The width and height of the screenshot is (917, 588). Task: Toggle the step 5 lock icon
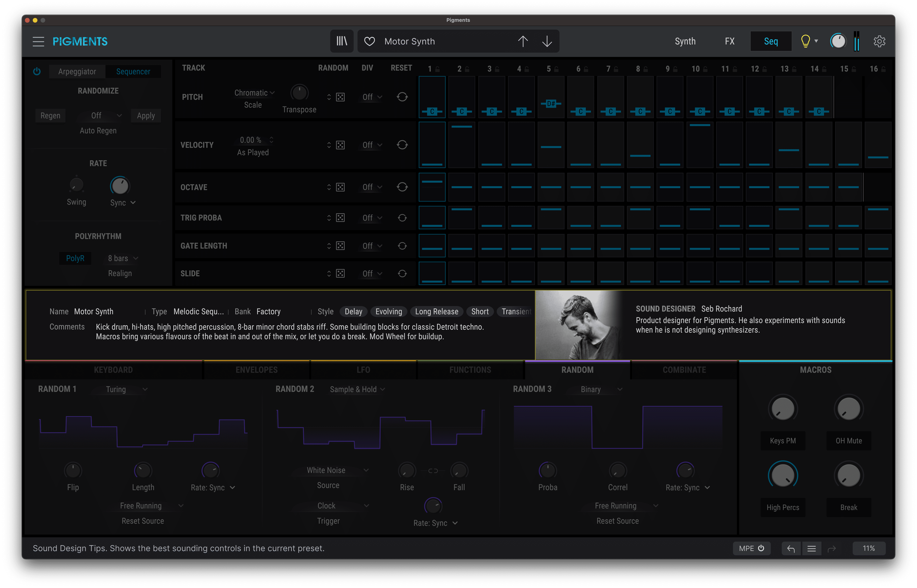[556, 69]
